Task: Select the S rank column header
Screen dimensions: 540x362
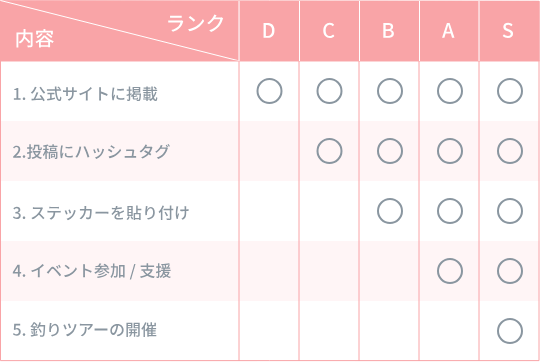Action: point(509,31)
